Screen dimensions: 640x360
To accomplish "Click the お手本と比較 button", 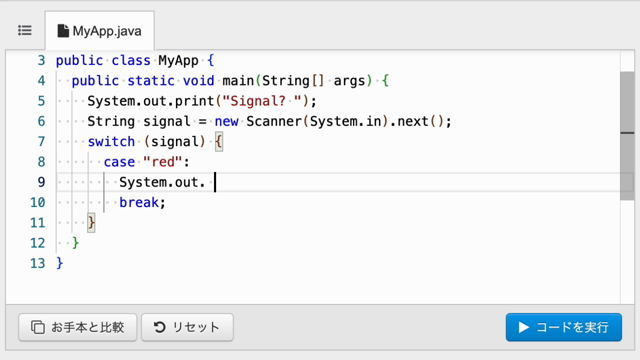I will tap(78, 327).
